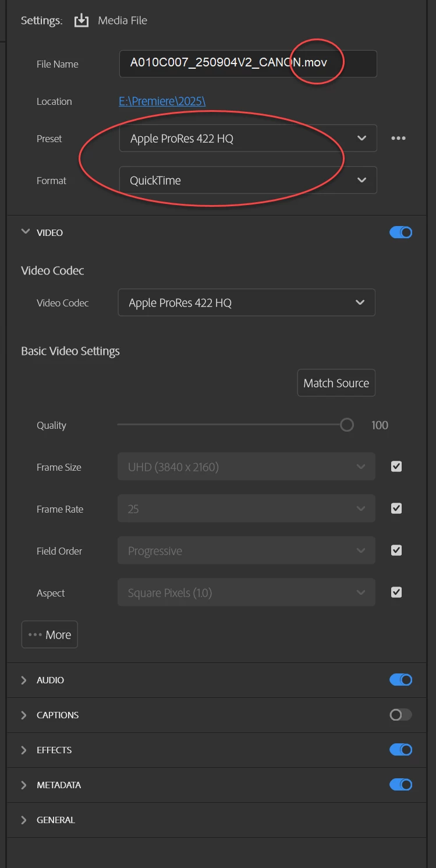Click the Match Source button
The height and width of the screenshot is (868, 436).
(336, 383)
